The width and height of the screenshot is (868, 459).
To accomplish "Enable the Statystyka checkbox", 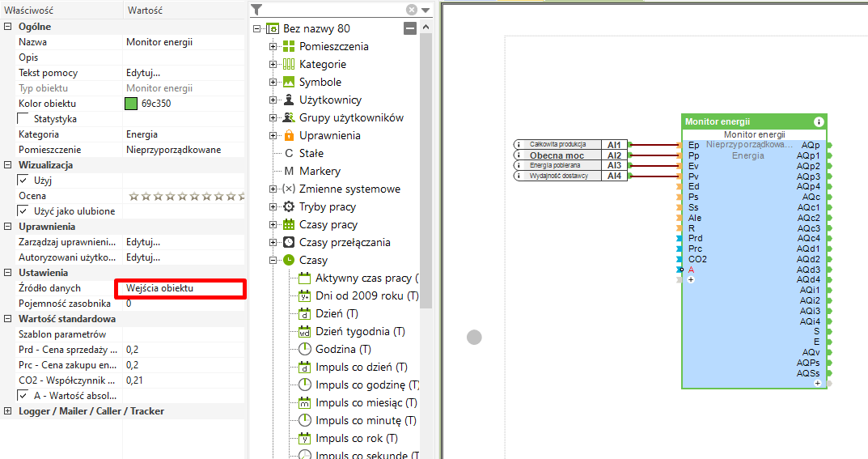I will [23, 119].
